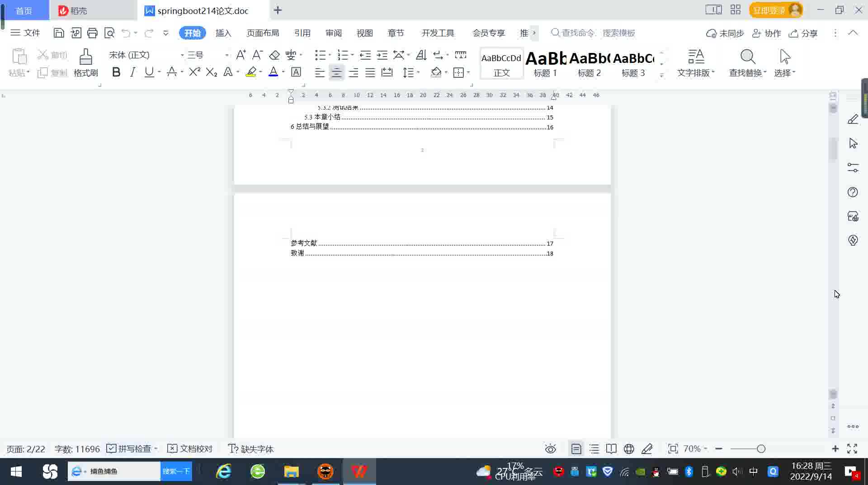
Task: Decrease paragraph indent
Action: point(365,55)
